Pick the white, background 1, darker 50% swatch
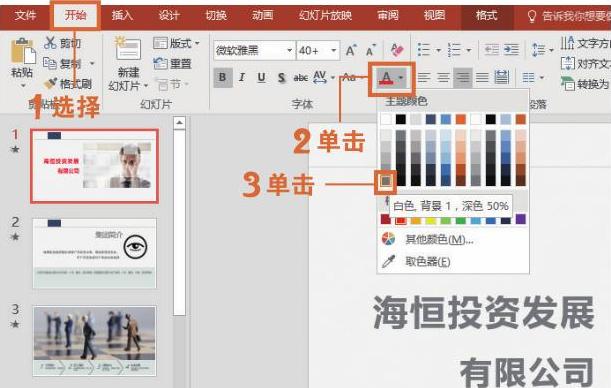Image resolution: width=611 pixels, height=388 pixels. [386, 181]
